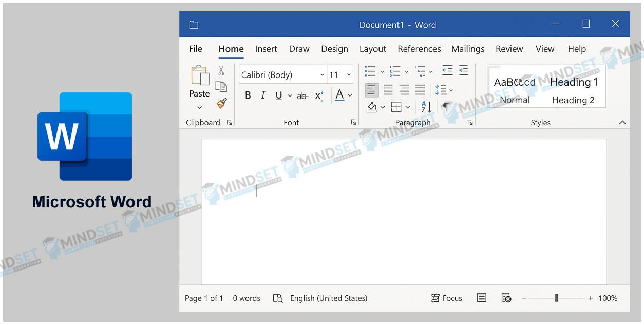The image size is (644, 325).
Task: Expand the bullet list style dropdown arrow
Action: coord(382,72)
